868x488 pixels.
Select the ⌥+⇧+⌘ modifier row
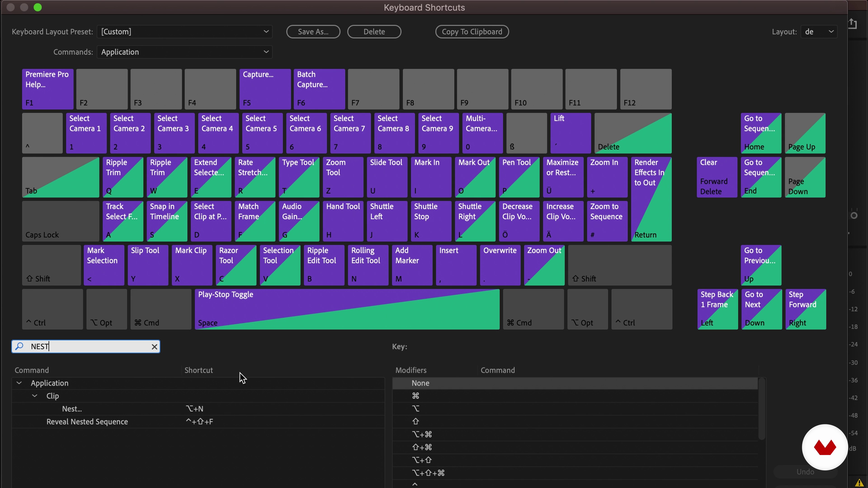coord(575,473)
